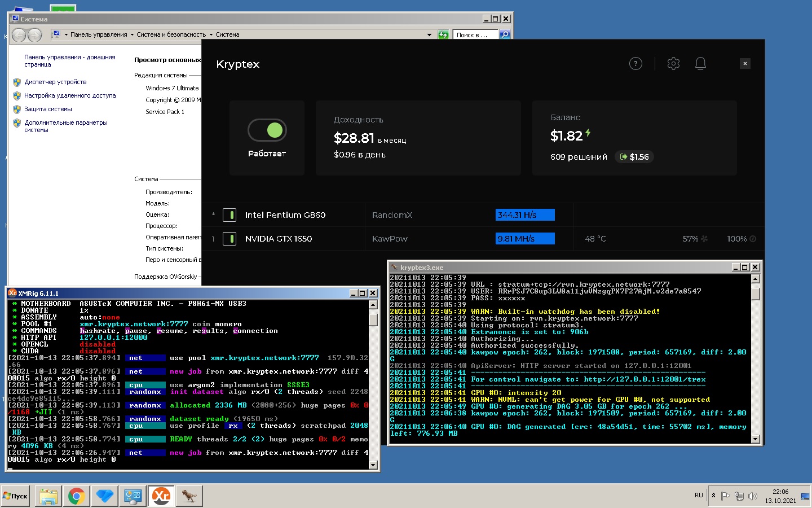Screen dimensions: 812x508
Task: Click the lightning icon beside the $1.82 balance
Action: pos(588,133)
